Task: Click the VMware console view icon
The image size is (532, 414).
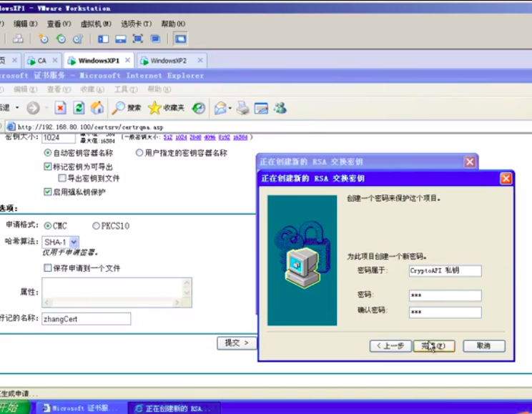Action: [180, 39]
